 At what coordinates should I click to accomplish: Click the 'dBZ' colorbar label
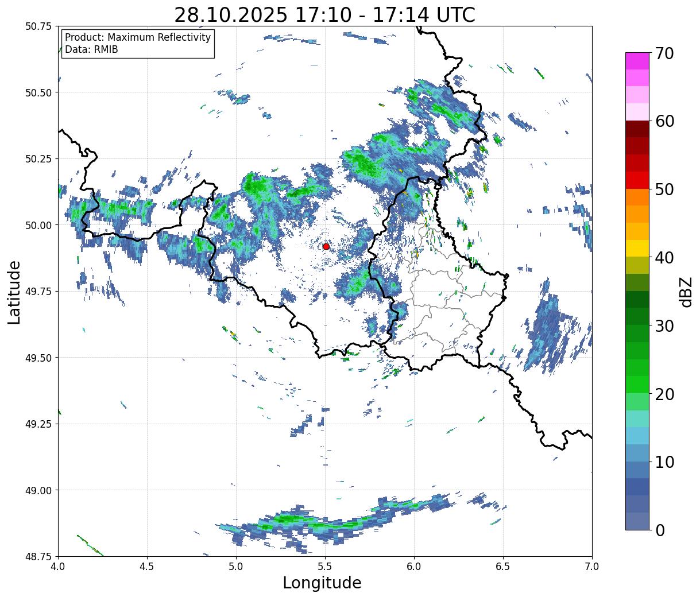coord(686,291)
